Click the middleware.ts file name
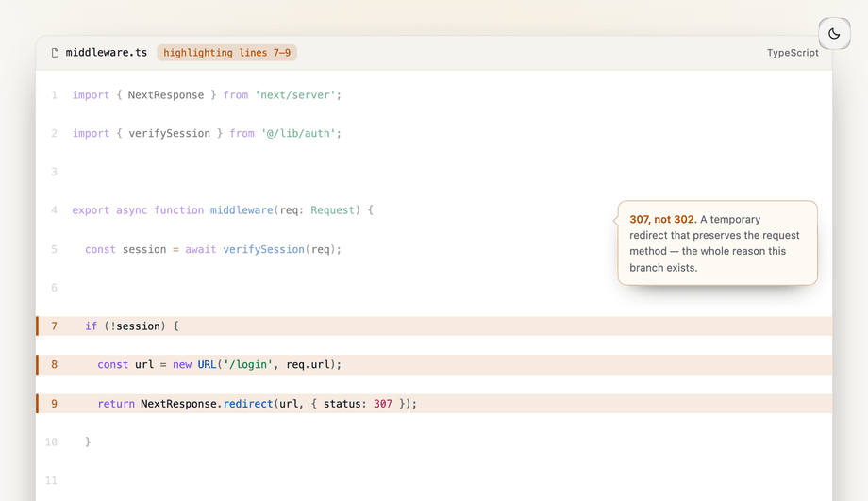Viewport: 868px width, 501px height. pyautogui.click(x=107, y=53)
